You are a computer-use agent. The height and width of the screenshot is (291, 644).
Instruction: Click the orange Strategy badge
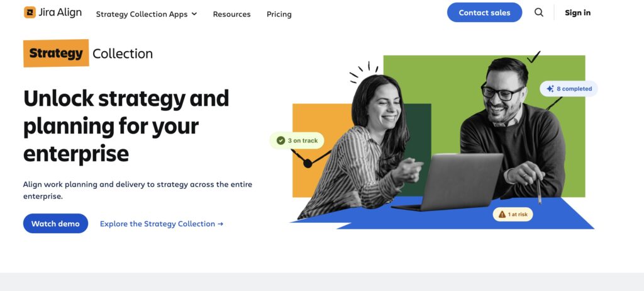pos(56,53)
